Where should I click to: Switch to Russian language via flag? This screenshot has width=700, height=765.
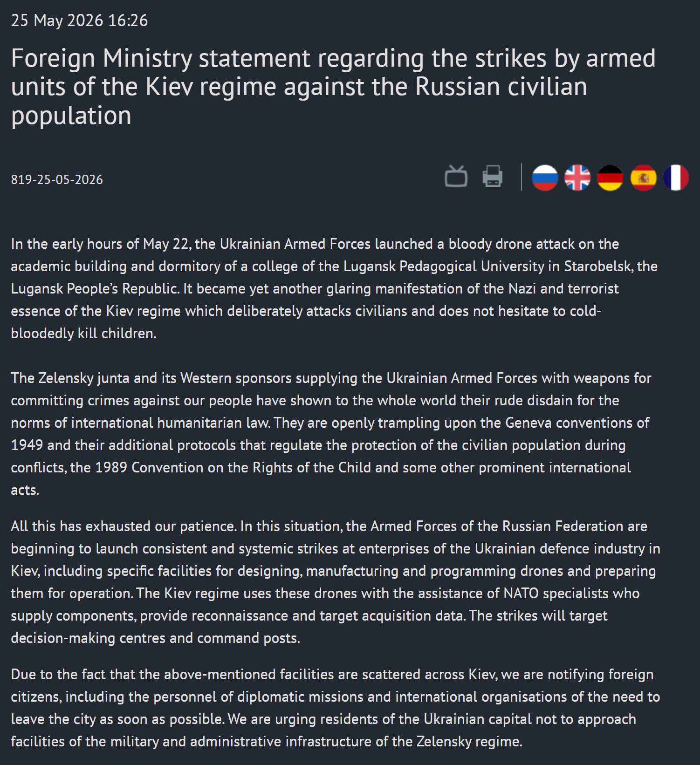coord(545,178)
